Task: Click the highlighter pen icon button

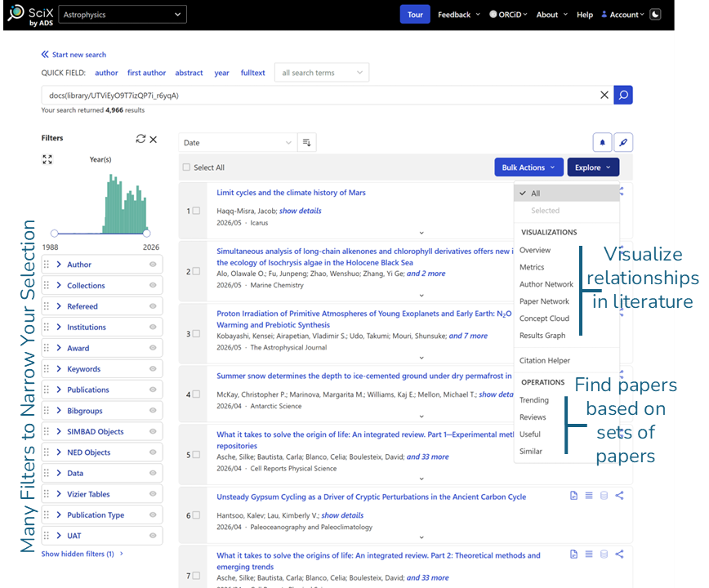Action: point(623,142)
